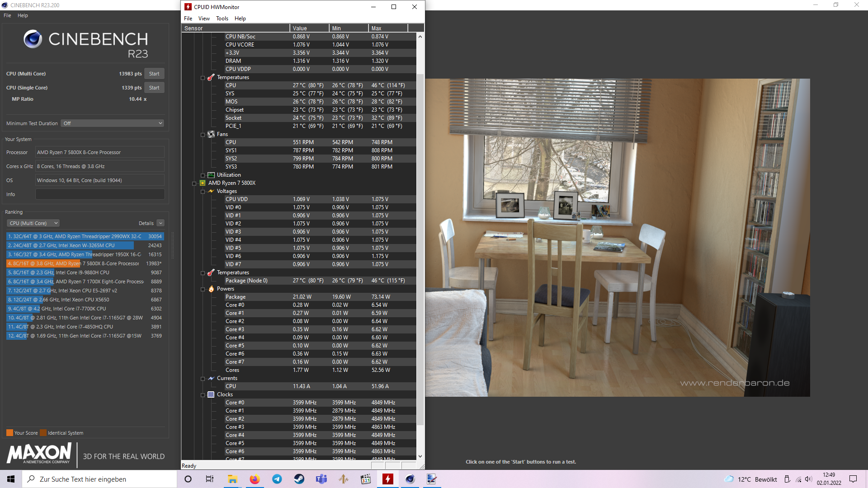Launch Steam from the taskbar
Viewport: 868px width, 488px height.
coord(299,479)
